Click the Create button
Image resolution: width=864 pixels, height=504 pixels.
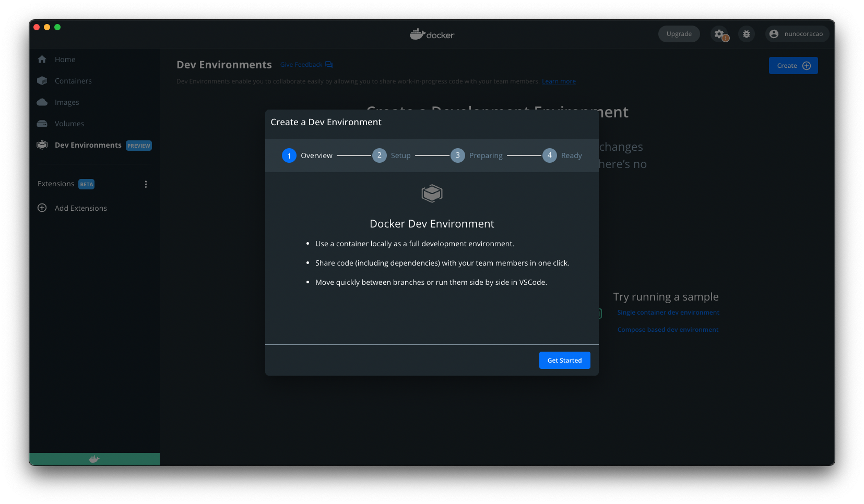pyautogui.click(x=793, y=66)
